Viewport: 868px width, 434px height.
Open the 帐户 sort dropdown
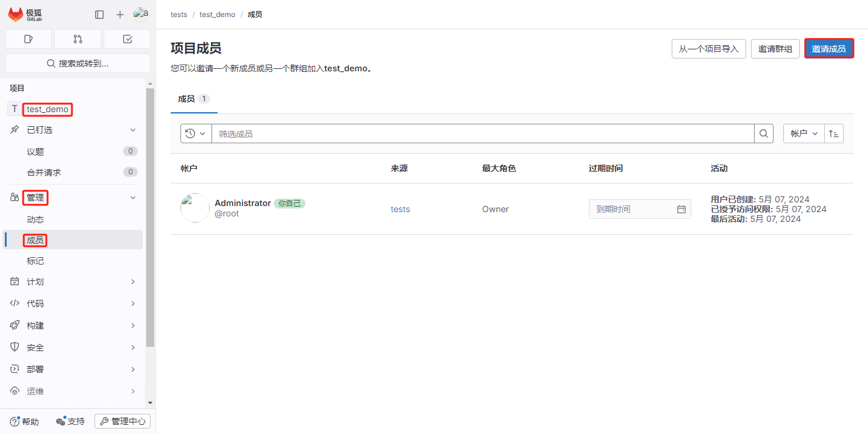[x=803, y=133]
